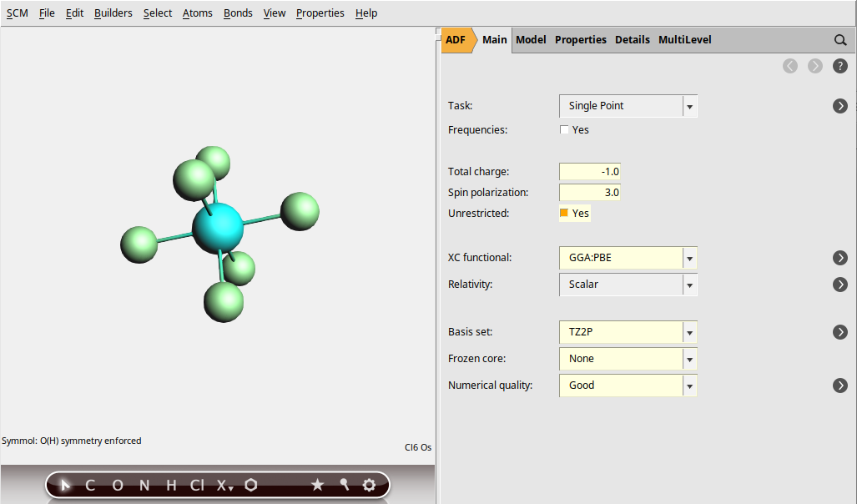
Task: Open the gear settings icon in toolbar
Action: [369, 485]
